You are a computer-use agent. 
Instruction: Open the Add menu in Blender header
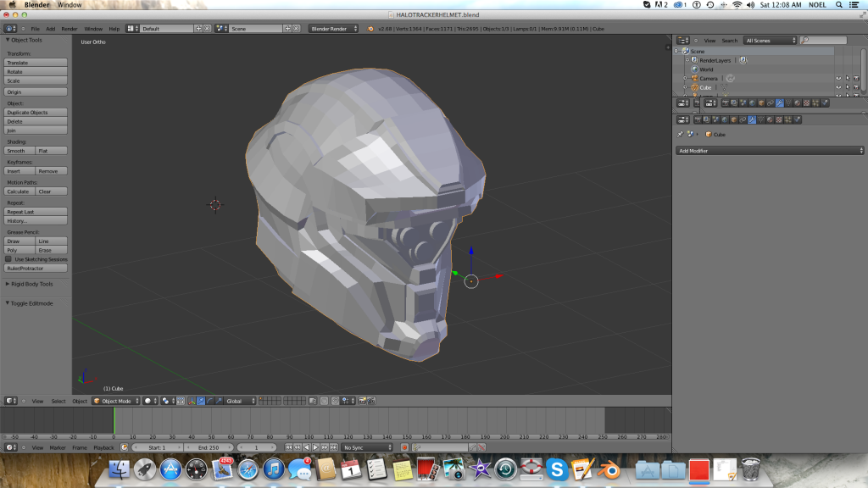(50, 29)
